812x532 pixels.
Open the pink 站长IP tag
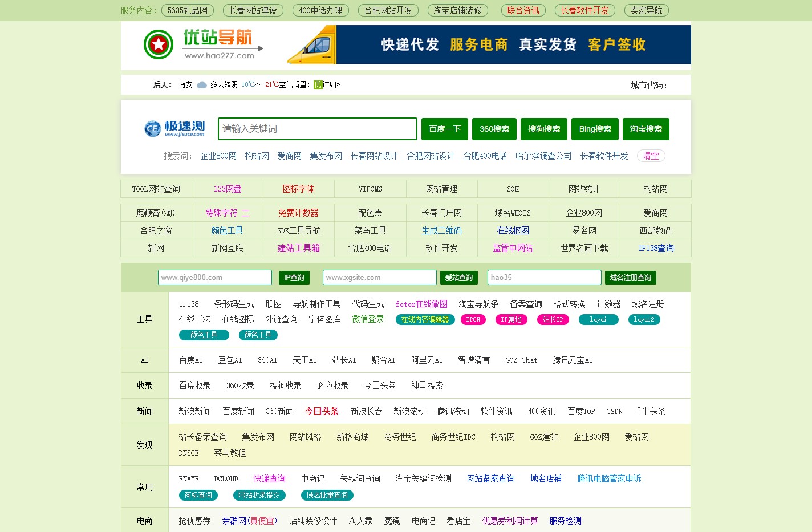click(553, 320)
